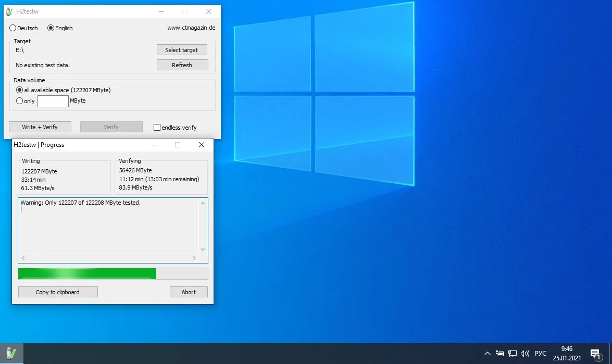
Task: Click the log scroll down arrow
Action: (x=203, y=249)
